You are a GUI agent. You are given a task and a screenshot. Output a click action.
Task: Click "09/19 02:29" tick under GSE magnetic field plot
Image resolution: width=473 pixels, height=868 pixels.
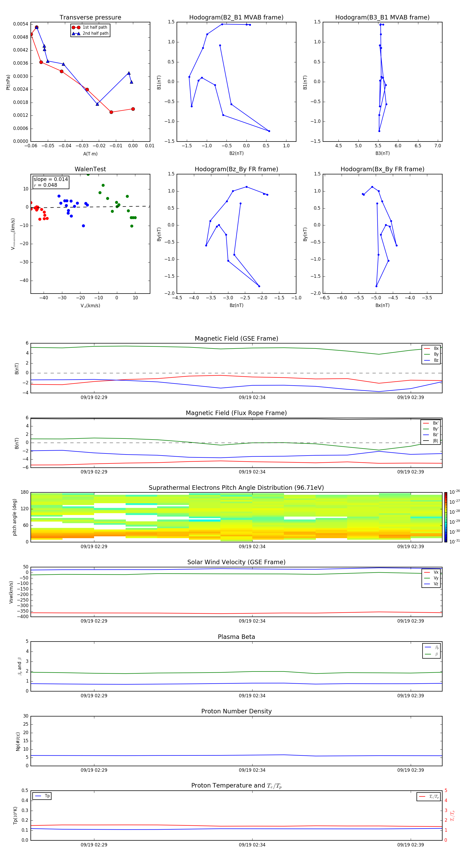[94, 398]
